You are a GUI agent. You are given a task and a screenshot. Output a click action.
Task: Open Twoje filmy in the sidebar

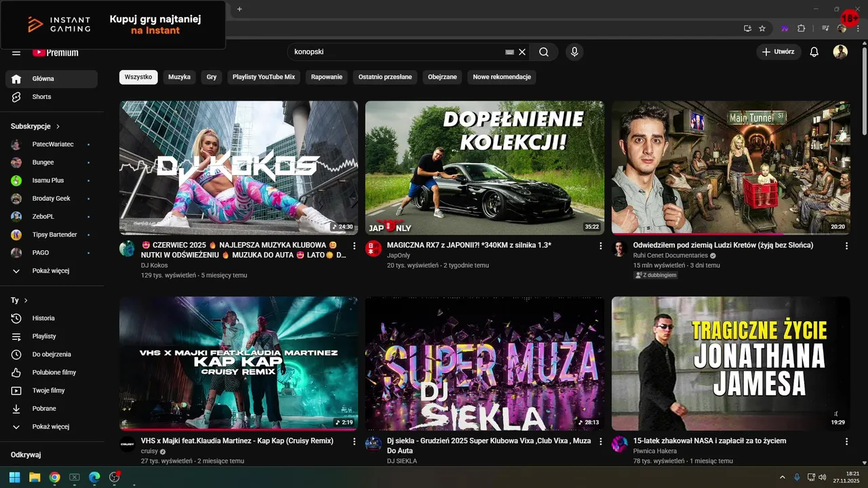(52, 390)
